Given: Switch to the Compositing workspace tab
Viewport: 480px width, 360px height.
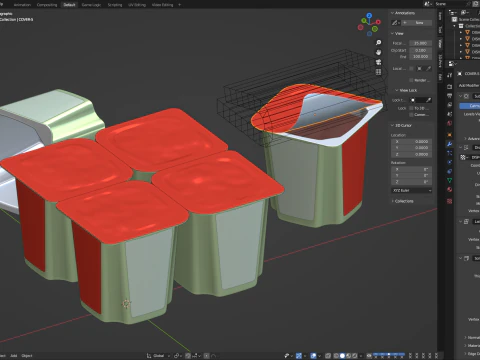Looking at the screenshot, I should coord(47,5).
